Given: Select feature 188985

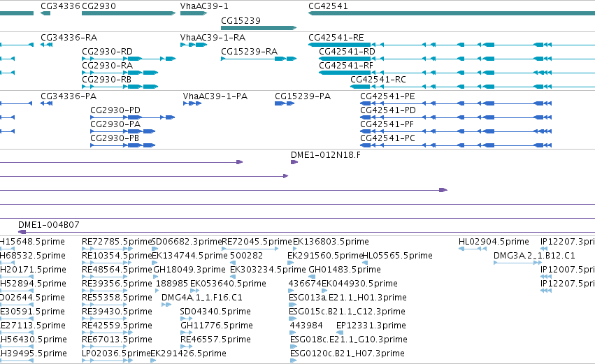Looking at the screenshot, I should [x=172, y=284].
